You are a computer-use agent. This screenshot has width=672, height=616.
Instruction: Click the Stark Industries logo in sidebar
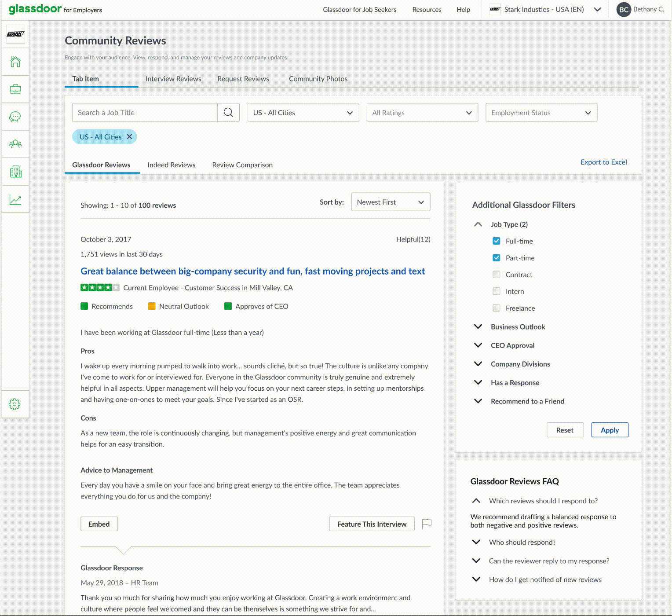(15, 34)
